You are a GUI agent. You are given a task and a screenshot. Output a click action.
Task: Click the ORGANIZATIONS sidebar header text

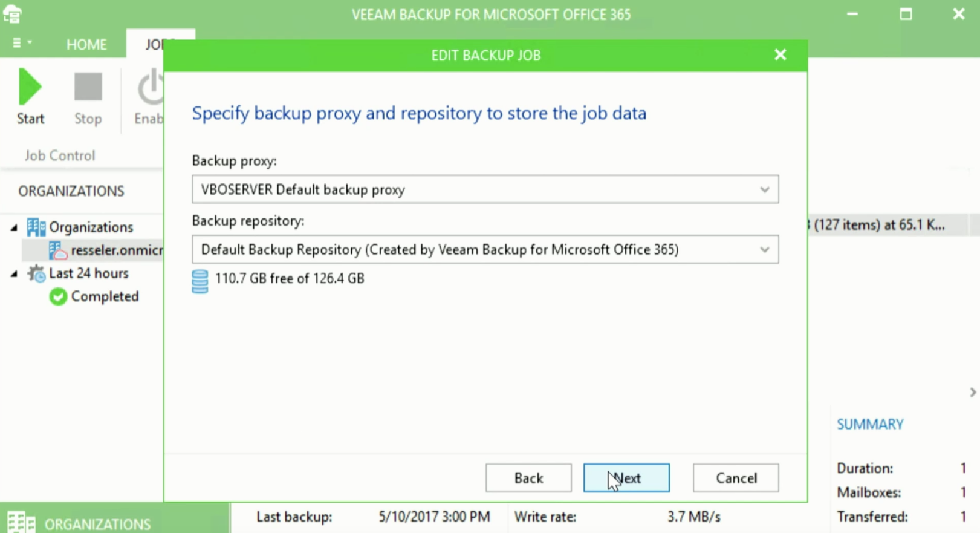[71, 191]
